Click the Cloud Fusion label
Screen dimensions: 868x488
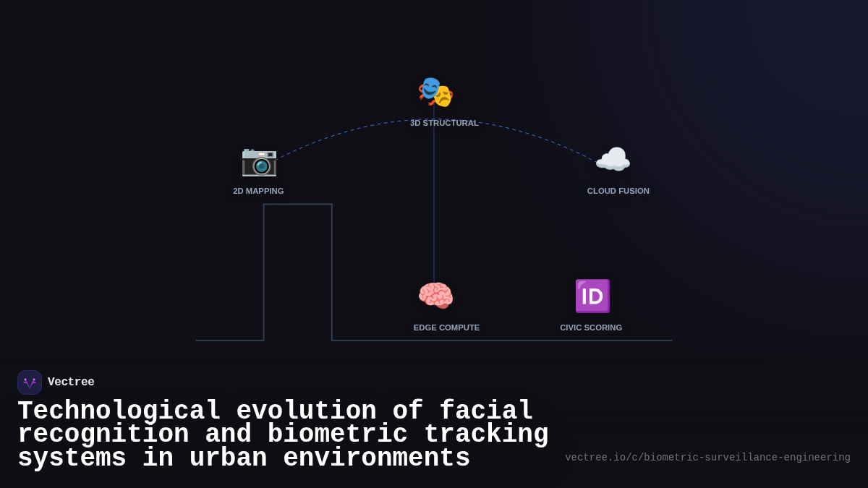coord(618,191)
